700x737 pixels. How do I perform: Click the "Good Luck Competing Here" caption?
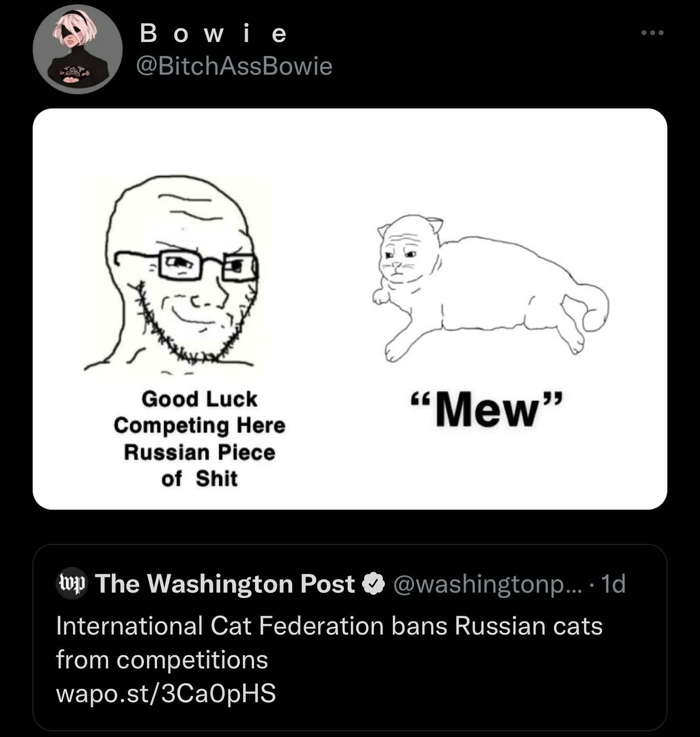[x=199, y=412]
